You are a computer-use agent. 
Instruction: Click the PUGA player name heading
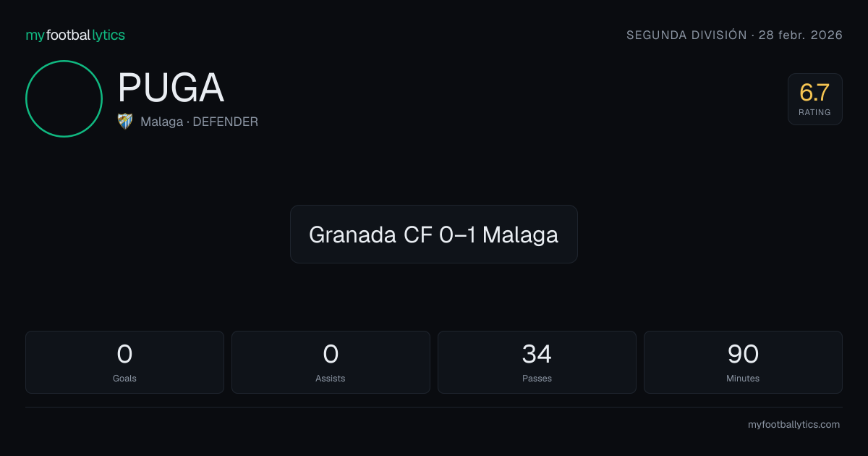pos(171,88)
